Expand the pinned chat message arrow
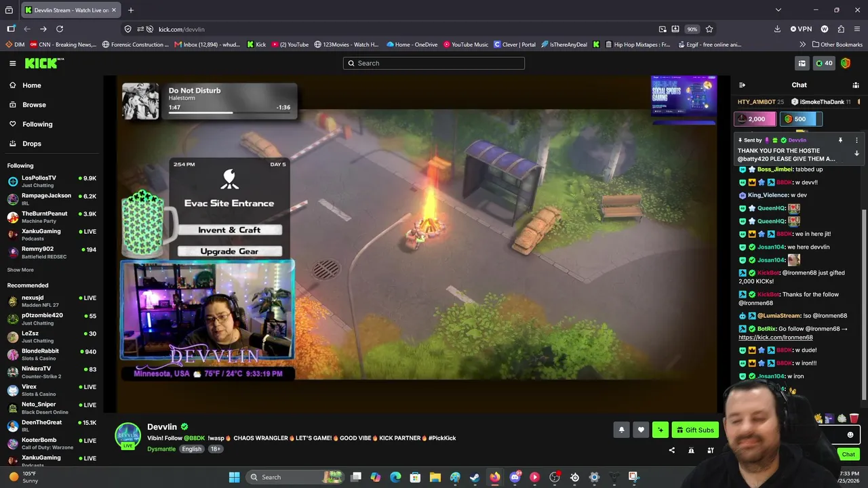Image resolution: width=868 pixels, height=488 pixels. (856, 154)
